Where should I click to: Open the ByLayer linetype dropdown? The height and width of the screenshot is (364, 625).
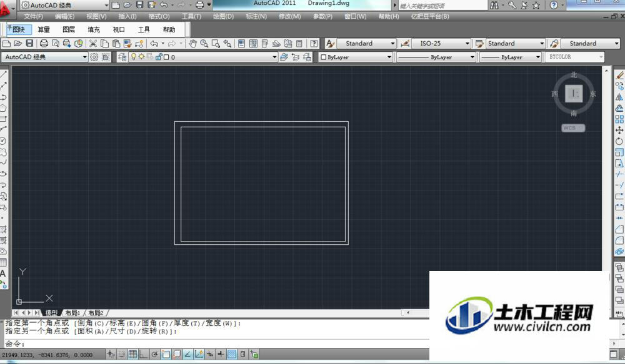[x=472, y=57]
